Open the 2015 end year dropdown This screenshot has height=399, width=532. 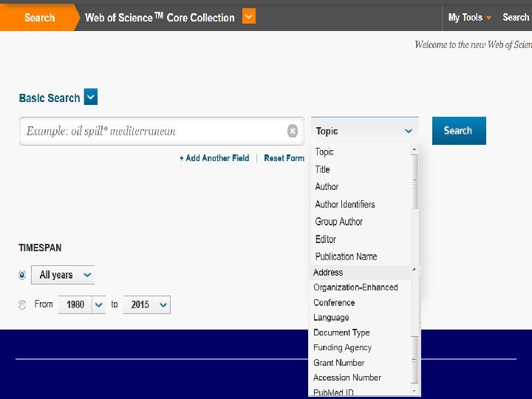[147, 304]
